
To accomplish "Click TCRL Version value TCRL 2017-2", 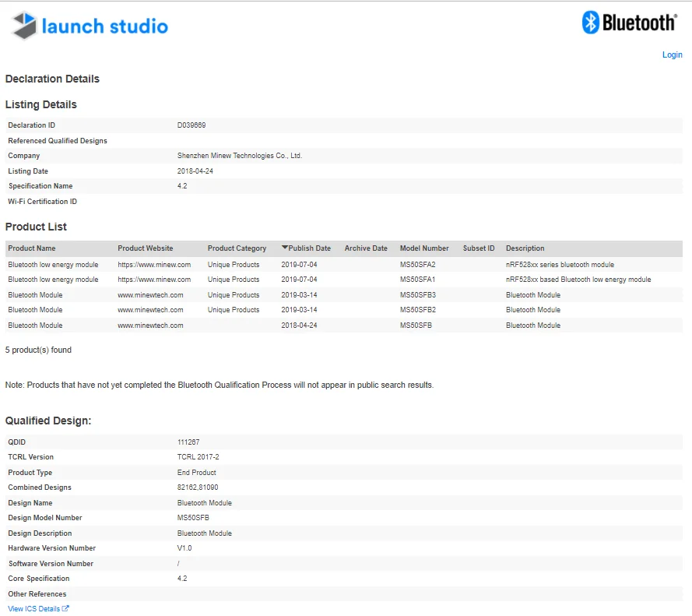I will point(198,457).
